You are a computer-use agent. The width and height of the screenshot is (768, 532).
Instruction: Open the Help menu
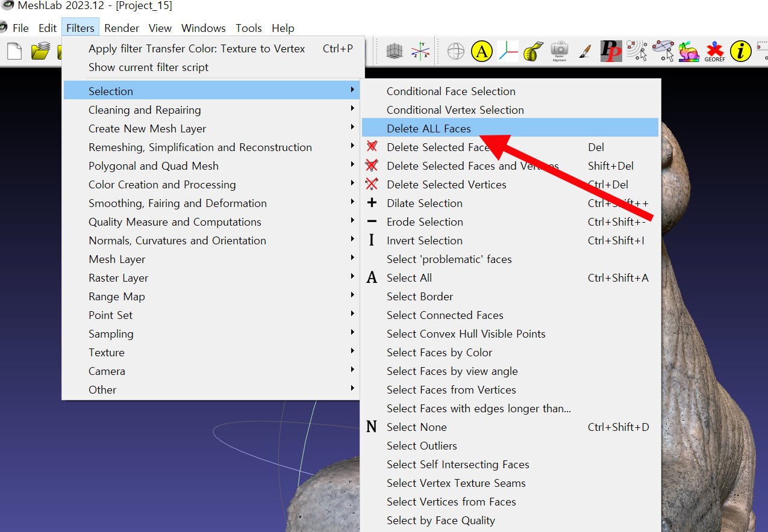point(283,28)
